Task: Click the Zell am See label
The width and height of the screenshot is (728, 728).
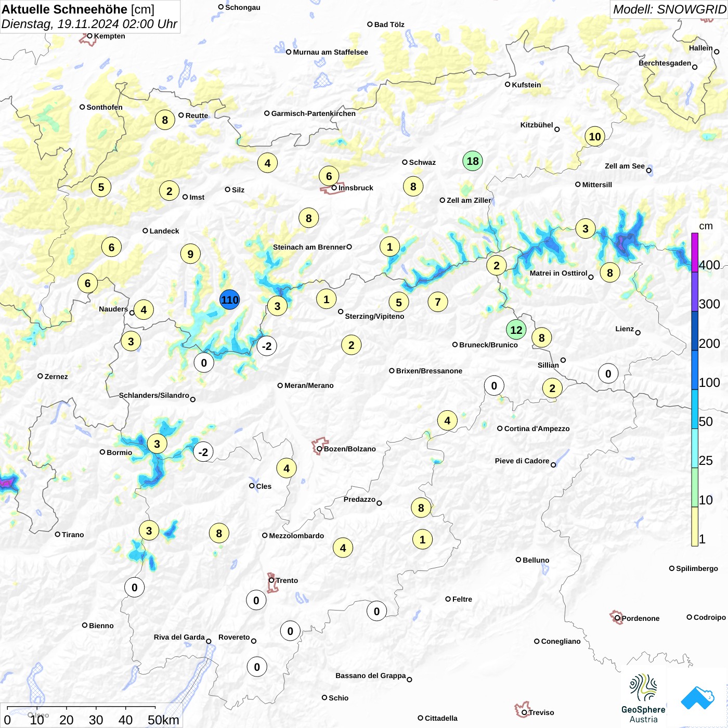Action: point(625,166)
